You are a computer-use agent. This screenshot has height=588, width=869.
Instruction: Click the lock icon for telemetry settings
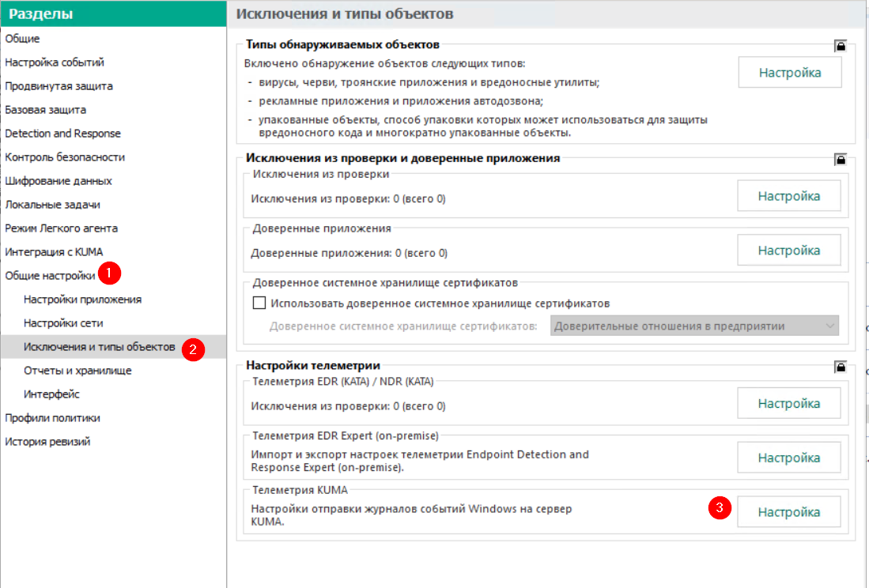[841, 367]
